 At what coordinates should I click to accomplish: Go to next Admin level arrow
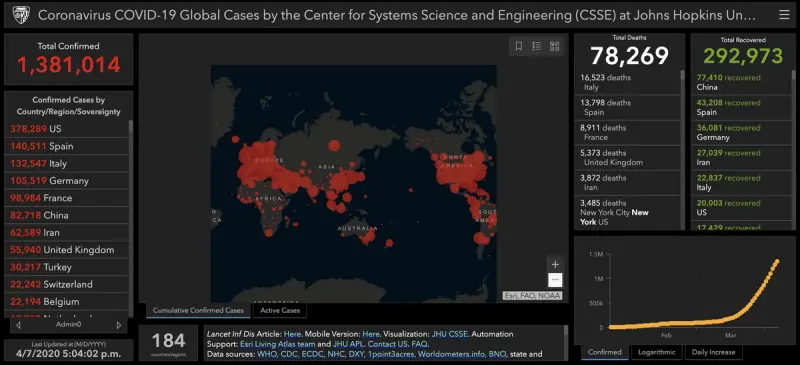pyautogui.click(x=119, y=325)
